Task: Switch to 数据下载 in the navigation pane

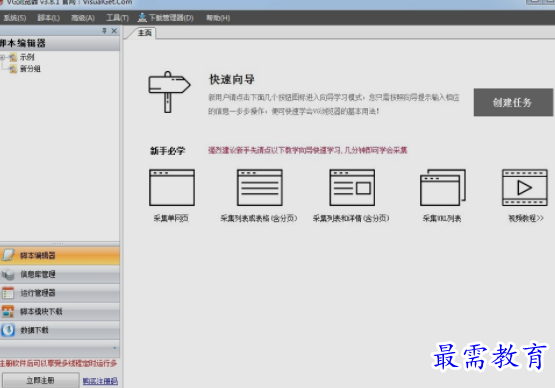Action: click(60, 330)
